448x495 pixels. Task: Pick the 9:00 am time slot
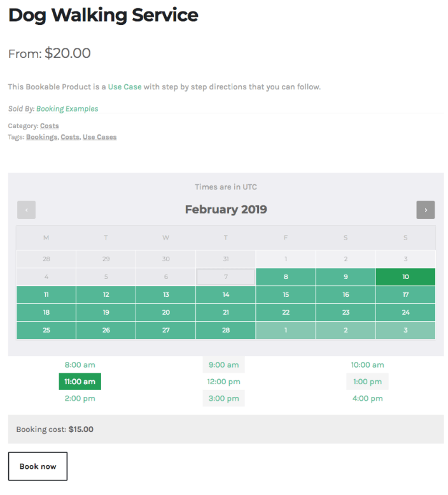tap(223, 365)
